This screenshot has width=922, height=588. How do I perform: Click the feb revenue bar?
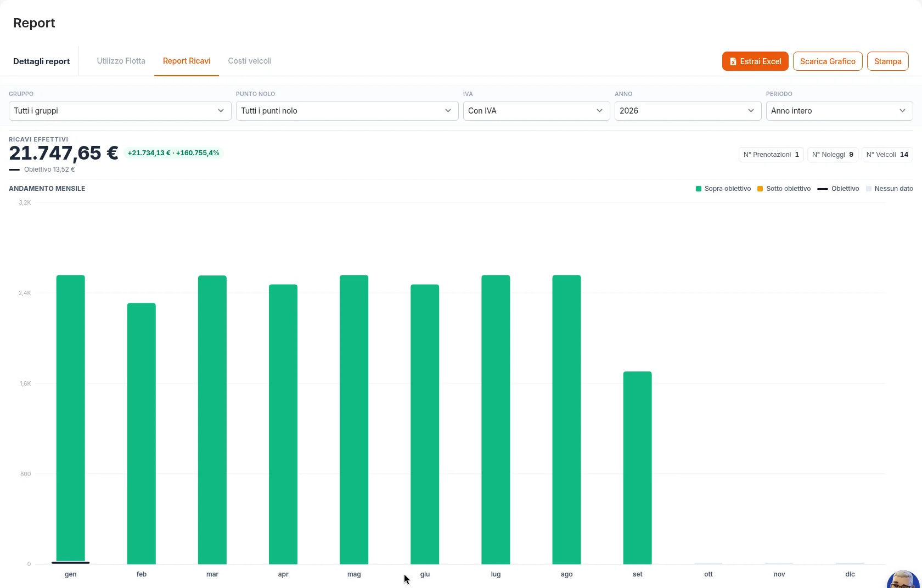coord(142,433)
